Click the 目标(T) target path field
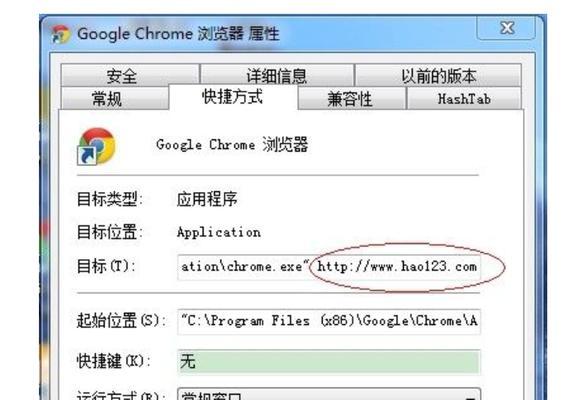Viewport: 587px width, 400px height. [329, 267]
